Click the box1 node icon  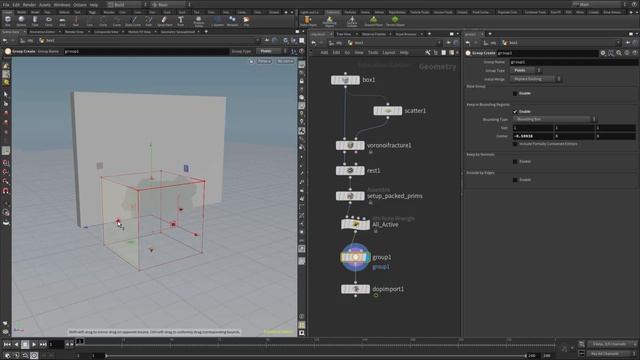click(345, 80)
